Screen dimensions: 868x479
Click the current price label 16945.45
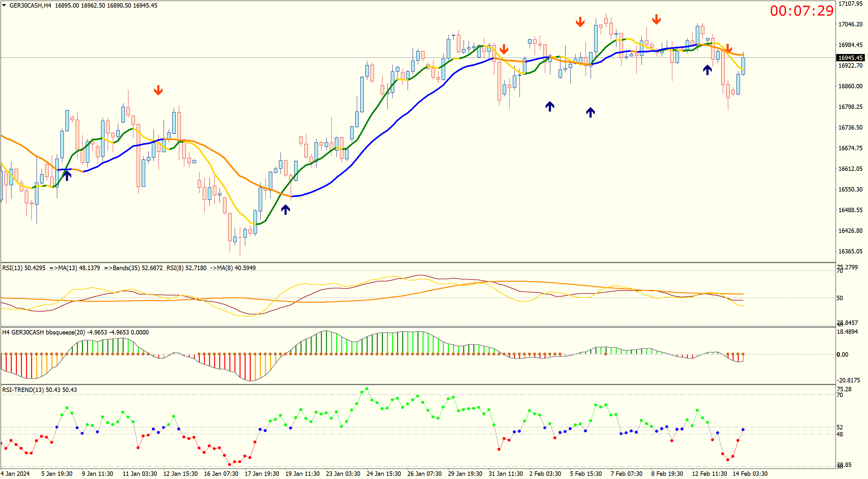click(850, 58)
